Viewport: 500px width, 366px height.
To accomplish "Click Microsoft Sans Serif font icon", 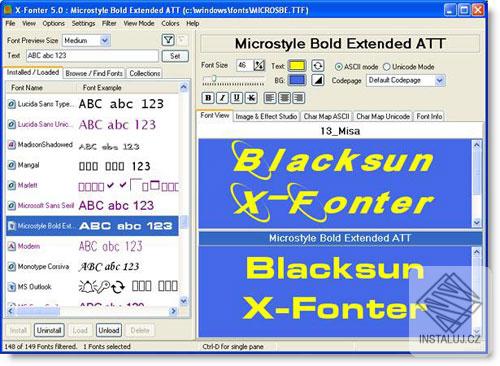I will pos(12,206).
